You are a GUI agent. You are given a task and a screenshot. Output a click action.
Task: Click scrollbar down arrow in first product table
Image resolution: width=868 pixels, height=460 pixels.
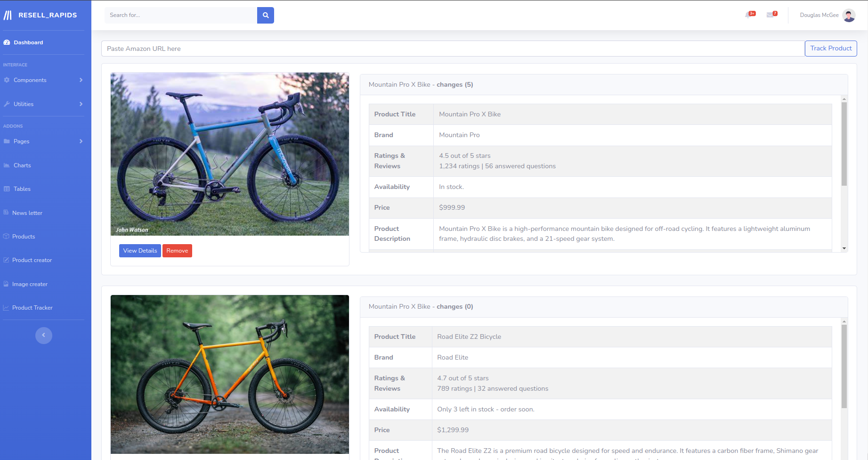[844, 248]
